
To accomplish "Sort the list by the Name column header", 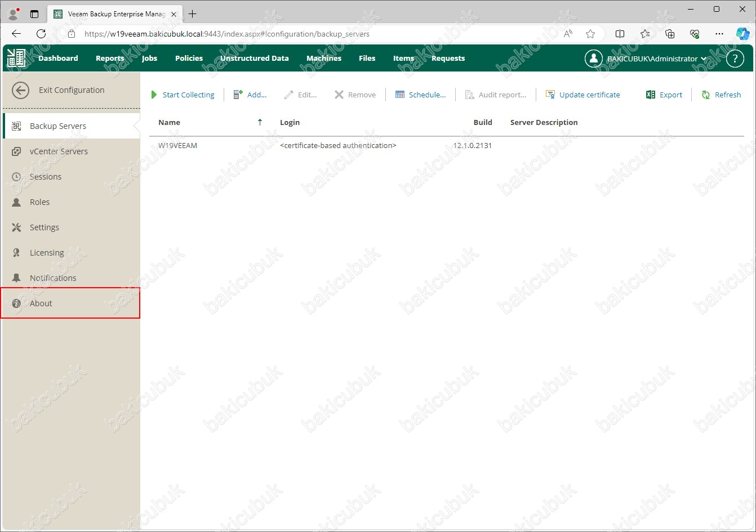I will point(169,122).
